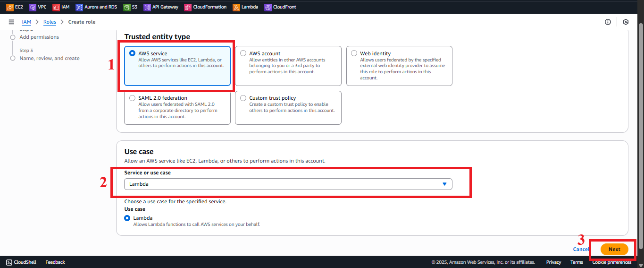Click the Add permissions step in sidebar

tap(39, 37)
